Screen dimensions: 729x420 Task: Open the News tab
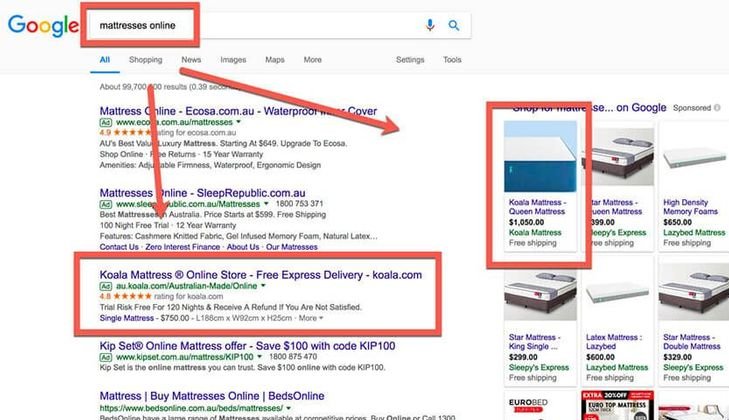191,60
